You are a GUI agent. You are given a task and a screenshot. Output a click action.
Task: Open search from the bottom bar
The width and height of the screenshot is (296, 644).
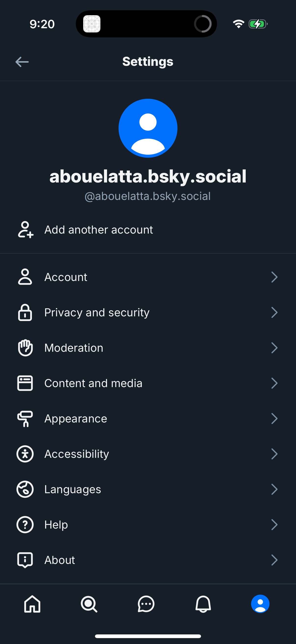pyautogui.click(x=89, y=605)
